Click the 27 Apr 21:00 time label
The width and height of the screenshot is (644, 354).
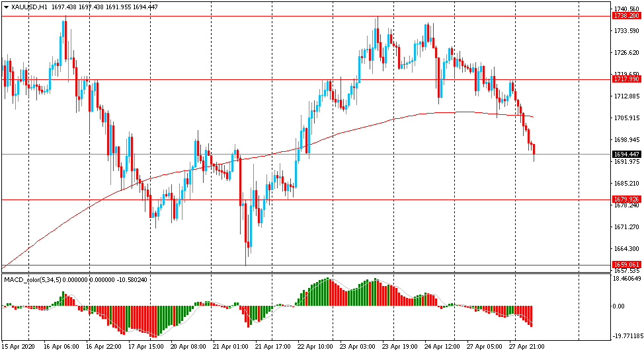[527, 347]
